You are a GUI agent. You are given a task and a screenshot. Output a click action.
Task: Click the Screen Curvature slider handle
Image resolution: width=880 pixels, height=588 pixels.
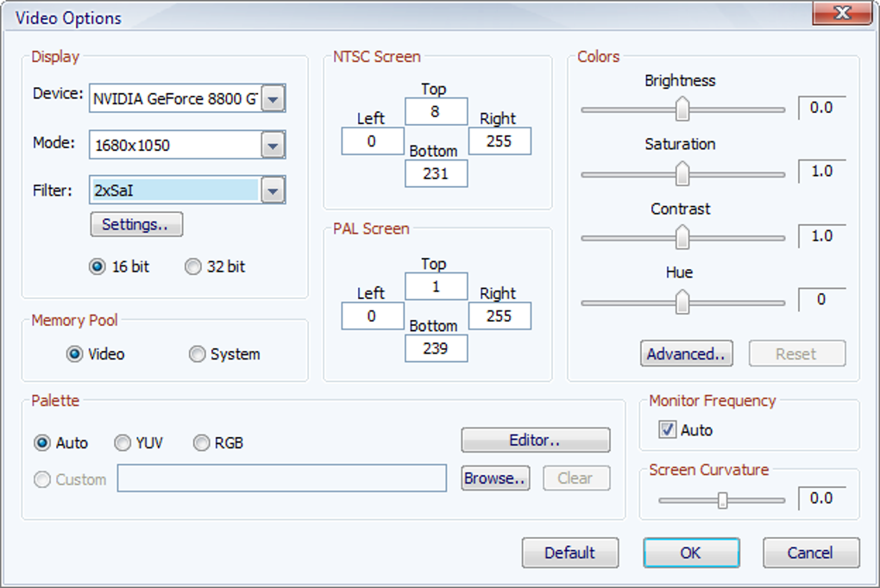(x=723, y=500)
